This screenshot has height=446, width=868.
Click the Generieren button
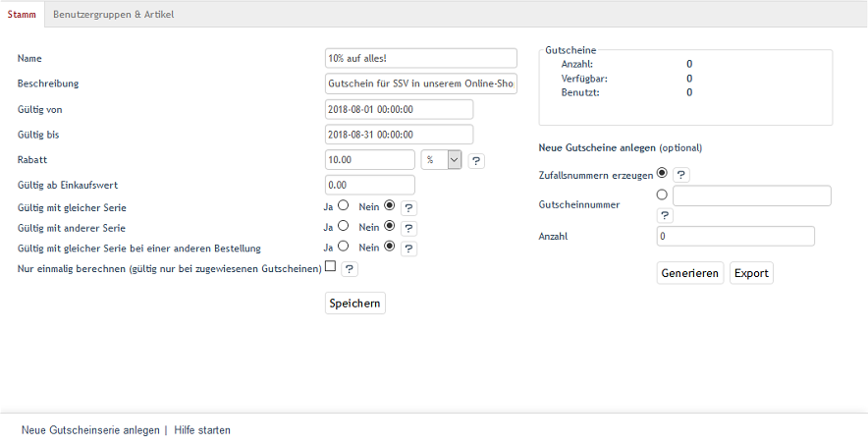coord(689,273)
